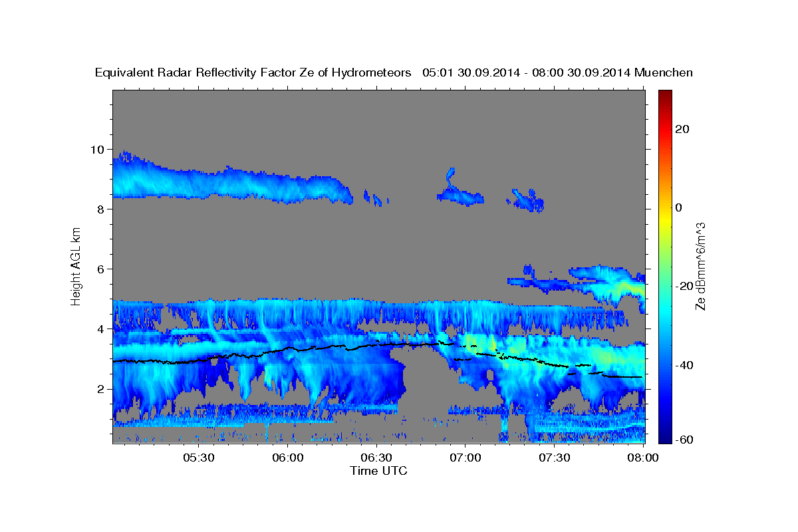Click the 06:00 time tick label
Image resolution: width=798 pixels, height=532 pixels.
point(287,458)
